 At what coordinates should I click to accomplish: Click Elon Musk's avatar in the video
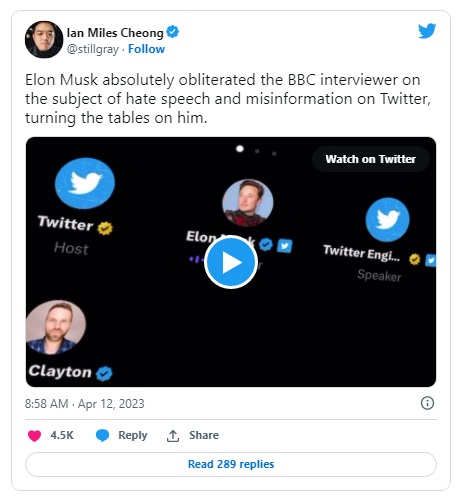tap(248, 202)
